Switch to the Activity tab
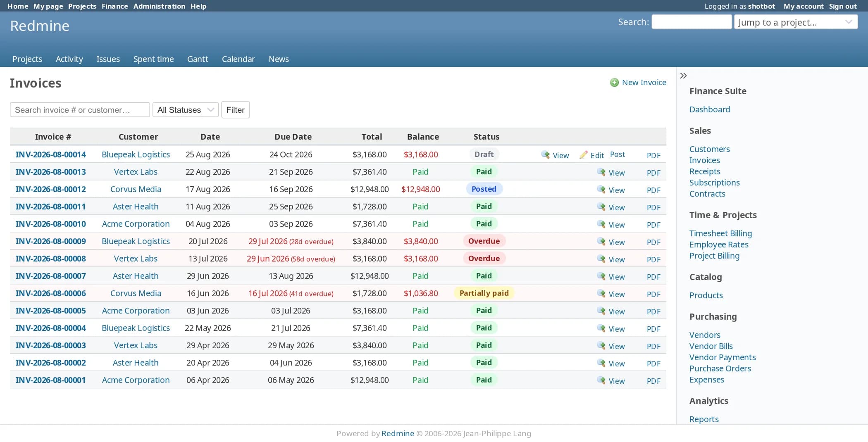Image resolution: width=868 pixels, height=442 pixels. [69, 59]
